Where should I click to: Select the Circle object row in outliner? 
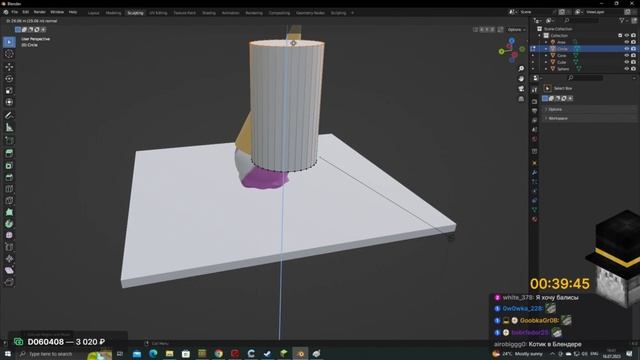point(584,49)
